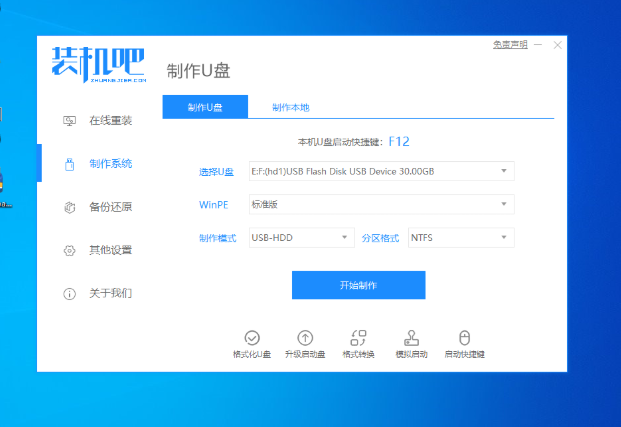Expand the USB-HDD 制作模式 dropdown

point(300,238)
